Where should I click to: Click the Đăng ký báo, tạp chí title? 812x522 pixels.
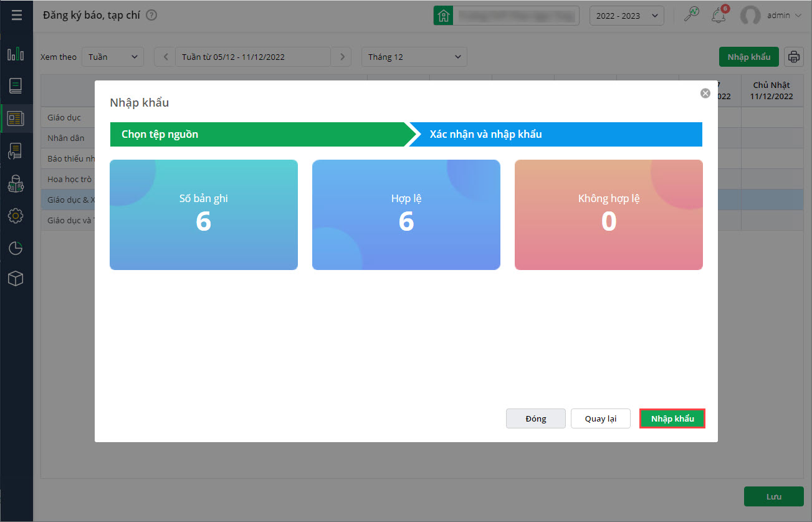pos(92,15)
